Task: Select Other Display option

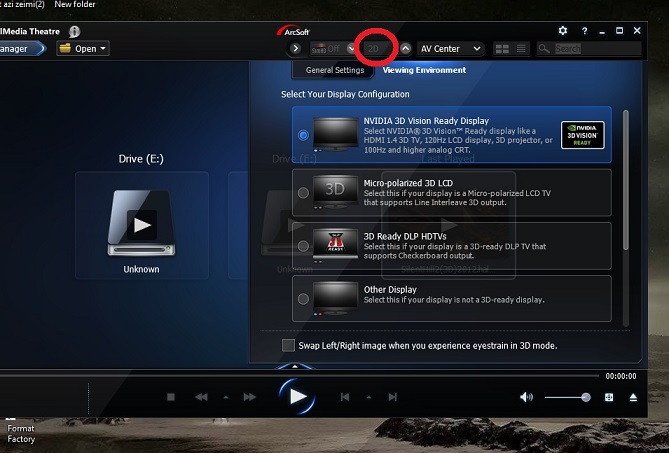Action: pos(303,299)
